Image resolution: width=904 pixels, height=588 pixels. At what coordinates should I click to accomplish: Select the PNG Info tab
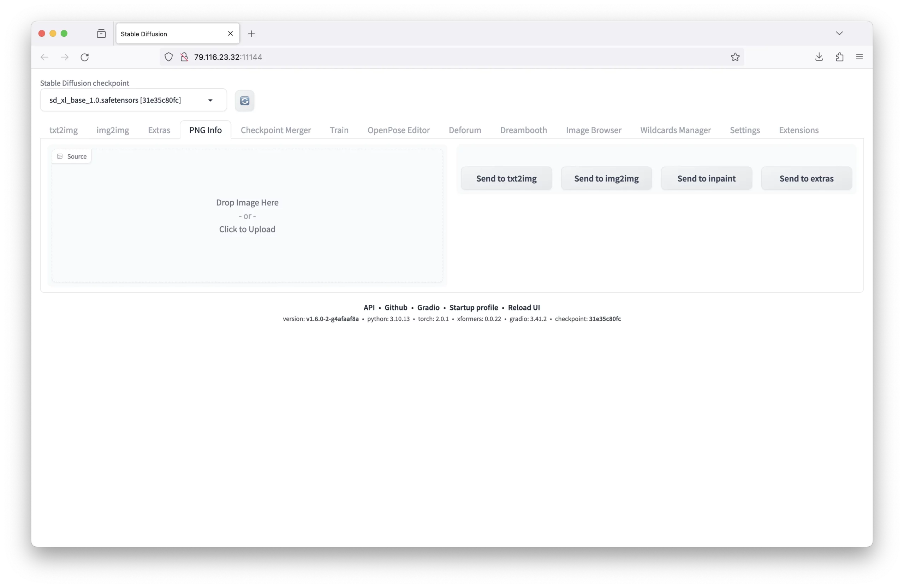[x=206, y=130]
